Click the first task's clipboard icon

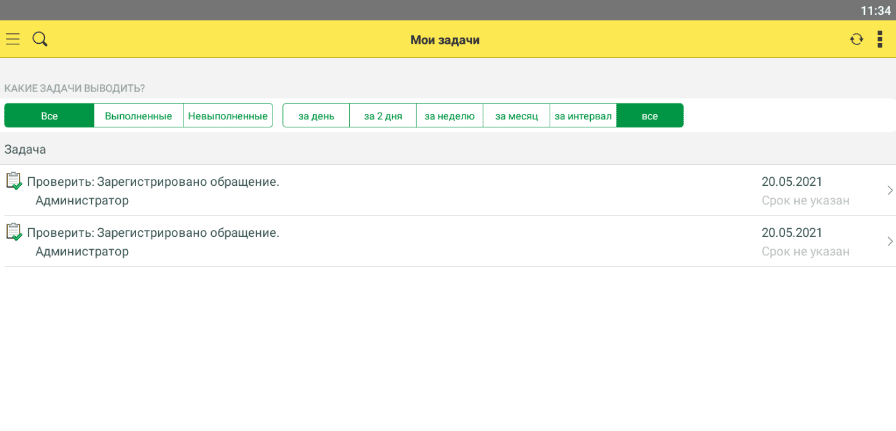click(14, 181)
